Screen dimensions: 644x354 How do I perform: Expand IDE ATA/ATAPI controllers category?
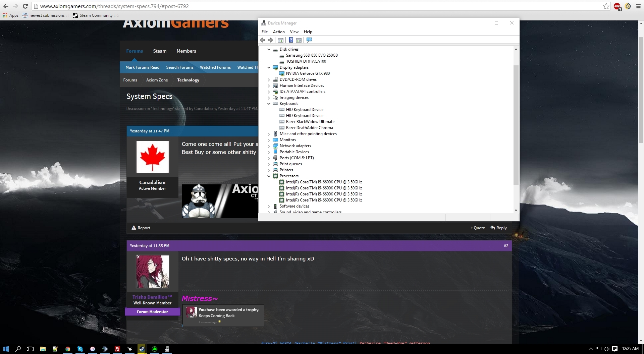pos(269,92)
